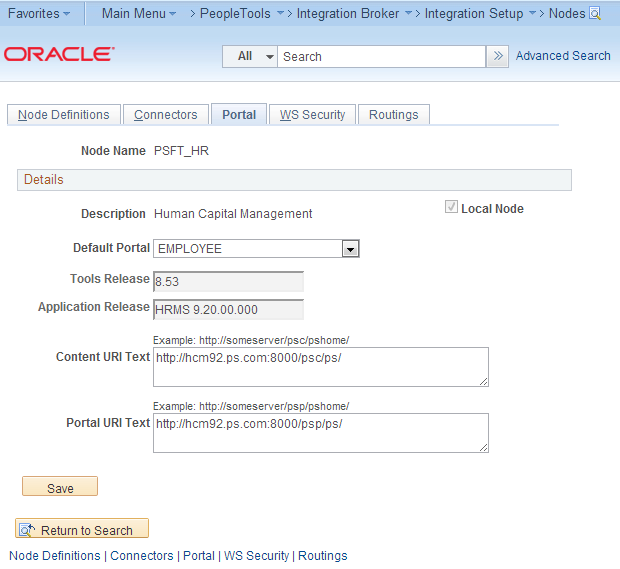Click the bottom WS Security link

point(256,556)
